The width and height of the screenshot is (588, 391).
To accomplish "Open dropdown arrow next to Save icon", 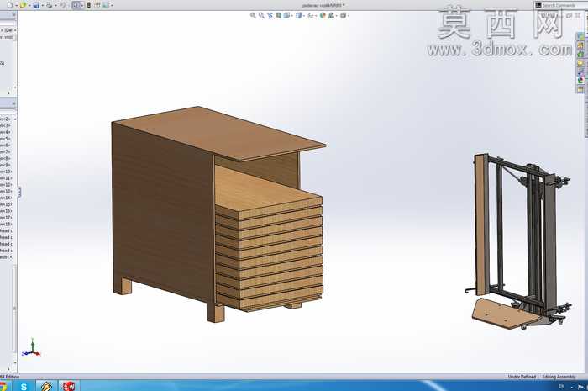I will 42,6.
